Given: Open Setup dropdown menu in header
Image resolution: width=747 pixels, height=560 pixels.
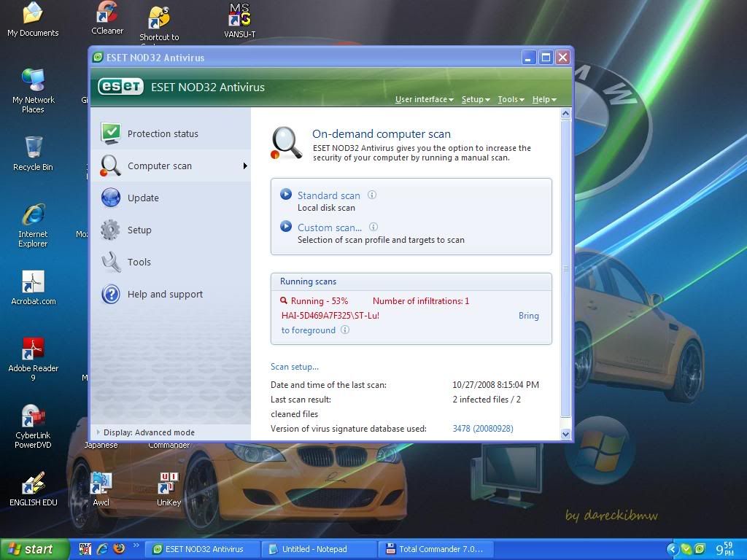Looking at the screenshot, I should (x=476, y=99).
